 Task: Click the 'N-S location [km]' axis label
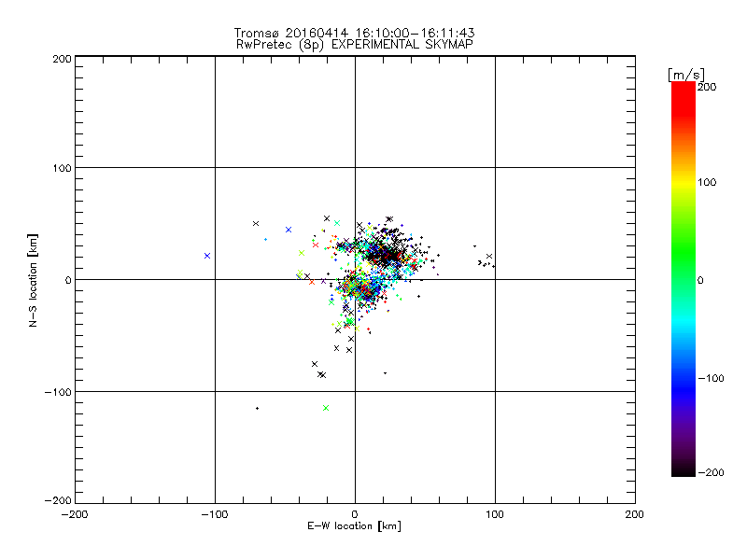pyautogui.click(x=33, y=280)
